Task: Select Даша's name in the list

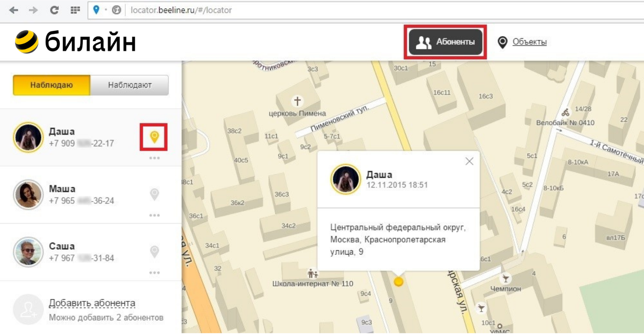Action: (62, 131)
